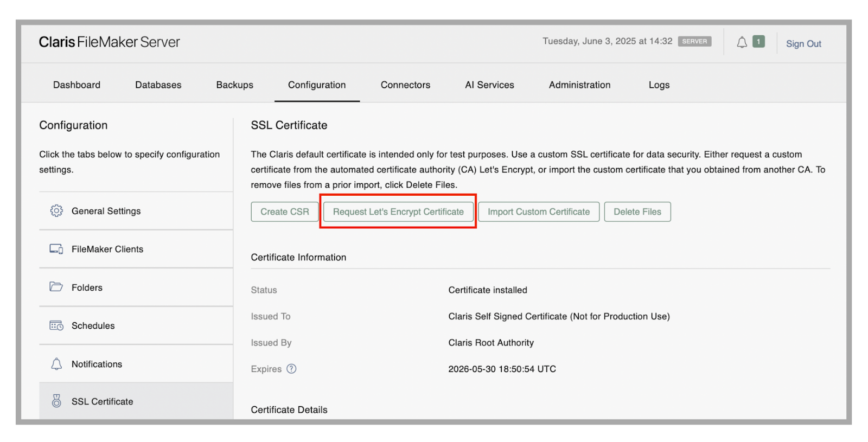Click the 'Issued To' field label

271,317
